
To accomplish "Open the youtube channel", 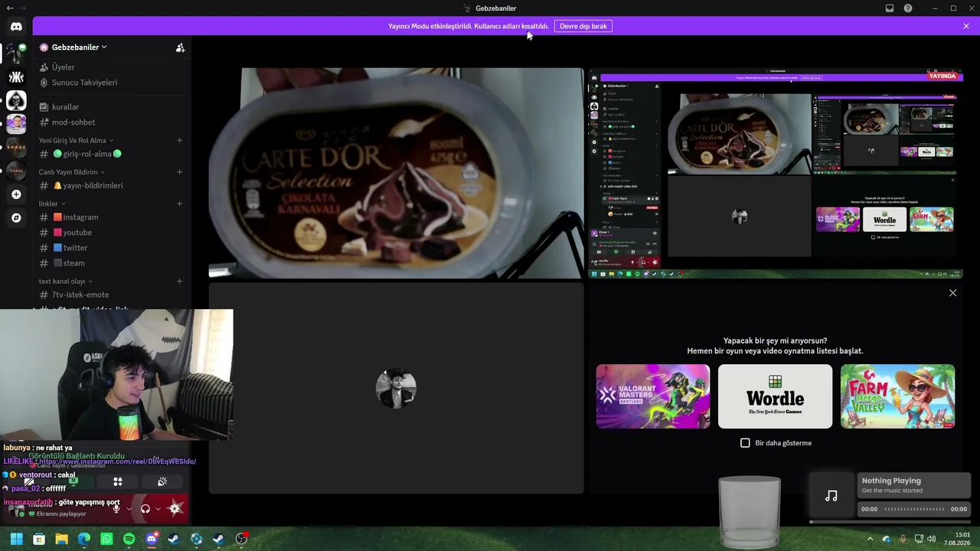I will tap(112, 233).
